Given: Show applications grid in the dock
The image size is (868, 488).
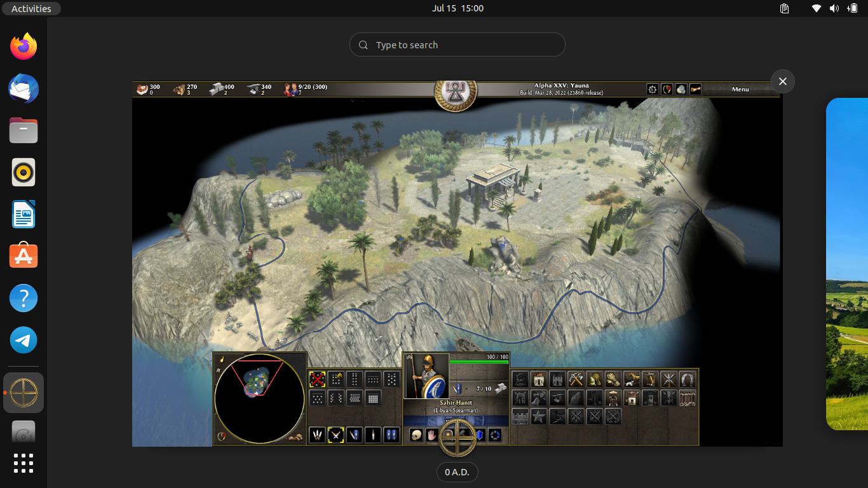Looking at the screenshot, I should click(24, 463).
